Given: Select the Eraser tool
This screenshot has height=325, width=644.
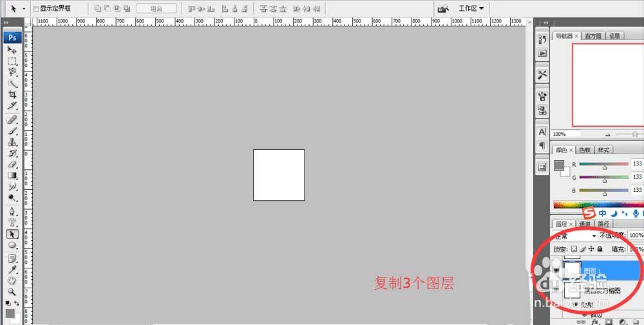Looking at the screenshot, I should point(12,165).
